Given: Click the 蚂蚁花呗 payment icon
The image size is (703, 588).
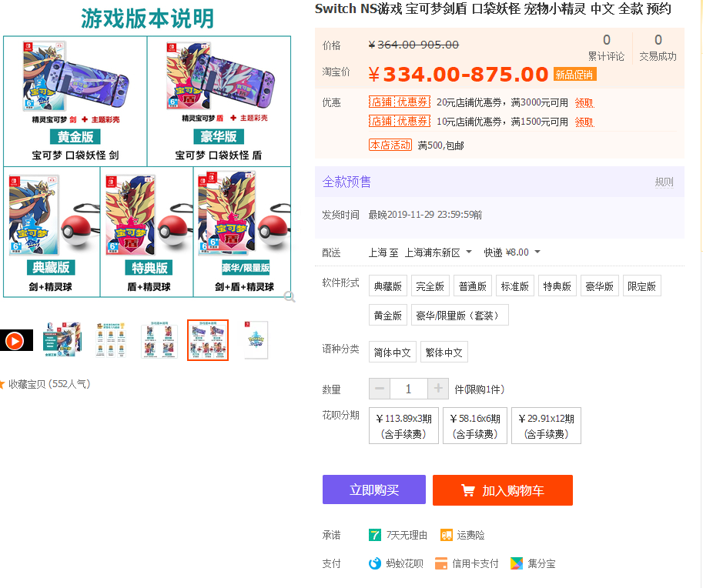Looking at the screenshot, I should pyautogui.click(x=375, y=563).
